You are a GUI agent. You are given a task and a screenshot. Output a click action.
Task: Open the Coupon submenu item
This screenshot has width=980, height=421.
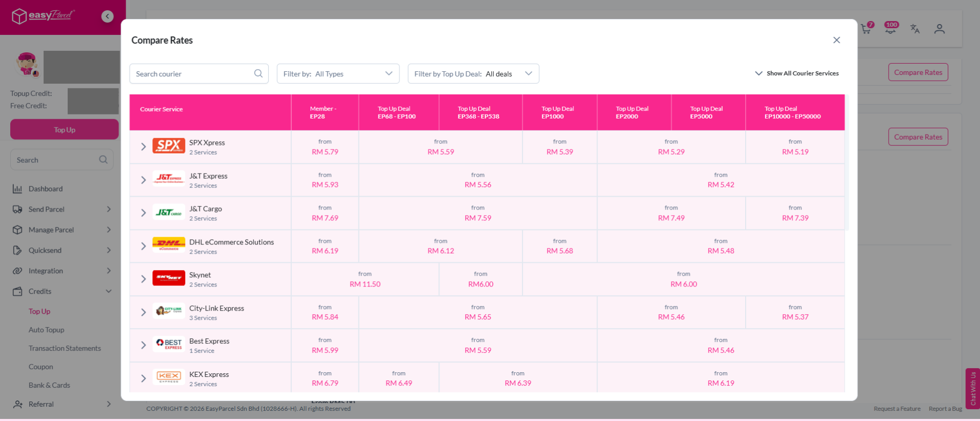pos(41,367)
